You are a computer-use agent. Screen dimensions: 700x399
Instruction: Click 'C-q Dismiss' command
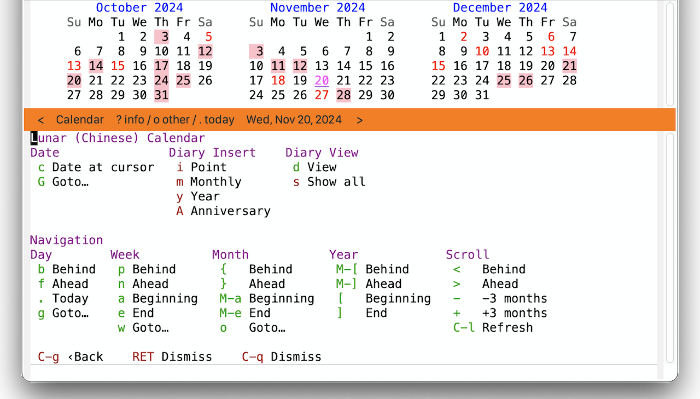(x=281, y=357)
